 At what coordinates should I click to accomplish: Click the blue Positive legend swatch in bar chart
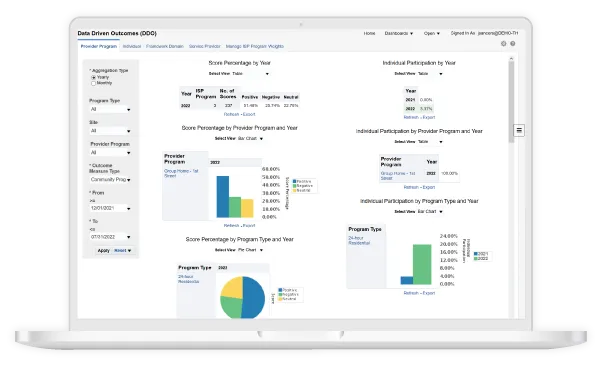point(294,181)
